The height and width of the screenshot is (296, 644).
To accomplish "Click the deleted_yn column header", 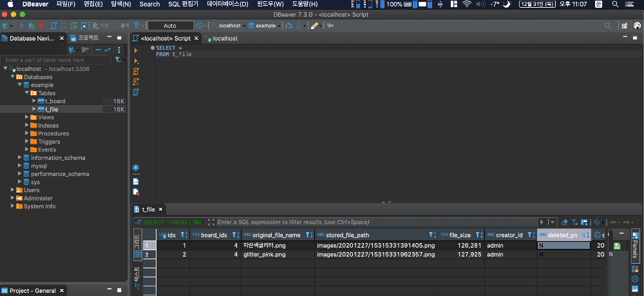I will click(x=563, y=235).
